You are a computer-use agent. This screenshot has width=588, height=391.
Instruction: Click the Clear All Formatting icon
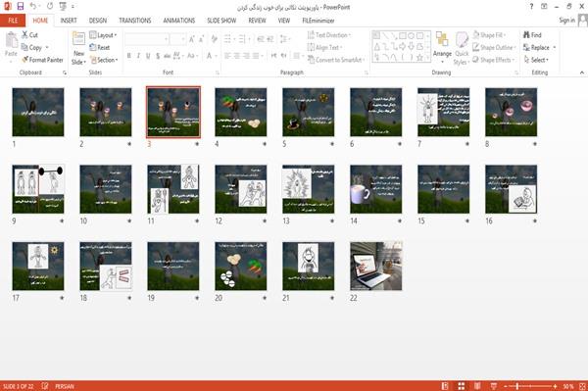[214, 39]
